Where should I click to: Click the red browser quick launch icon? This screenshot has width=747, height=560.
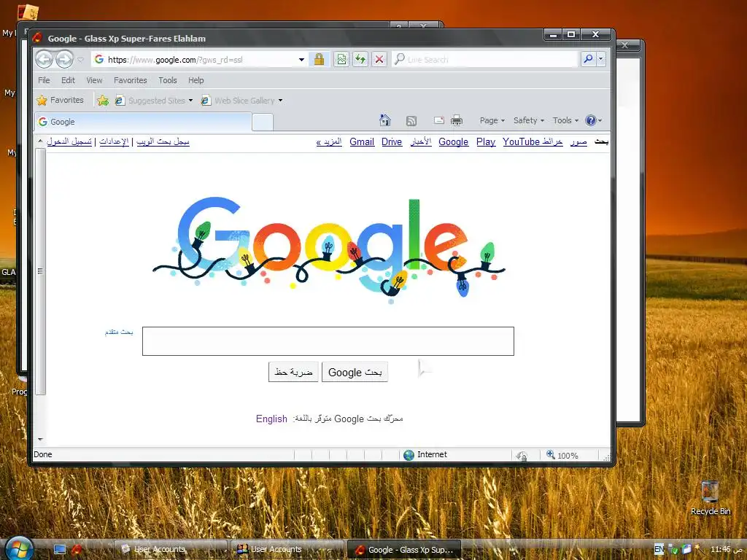(x=77, y=549)
